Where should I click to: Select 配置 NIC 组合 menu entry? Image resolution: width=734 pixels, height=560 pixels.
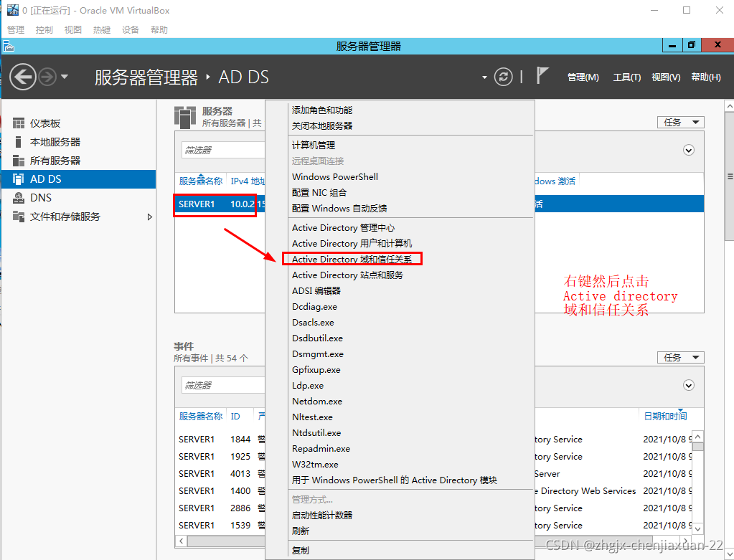[319, 193]
